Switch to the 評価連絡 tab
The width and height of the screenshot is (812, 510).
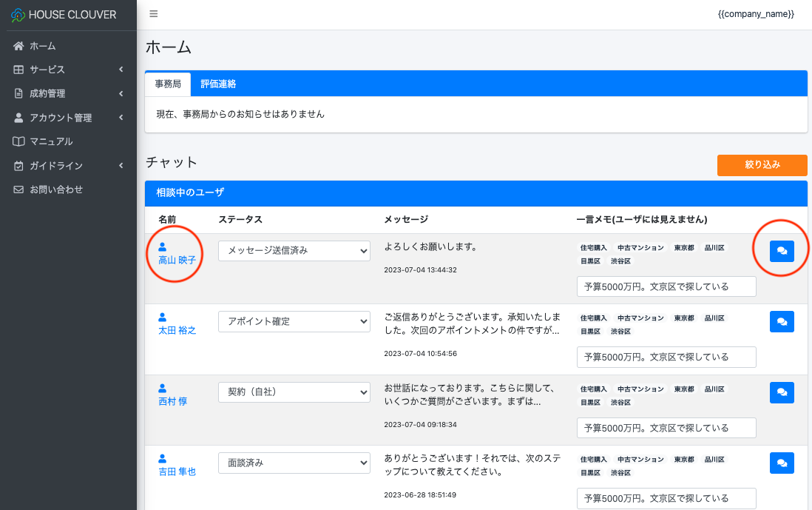[x=218, y=84]
